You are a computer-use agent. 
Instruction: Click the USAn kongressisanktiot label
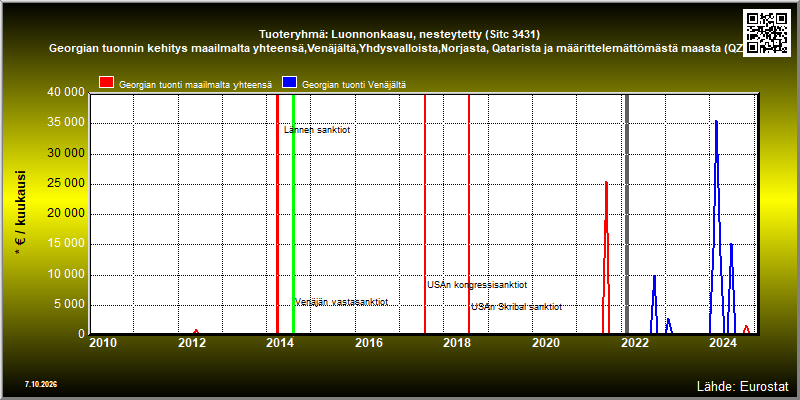(x=477, y=285)
